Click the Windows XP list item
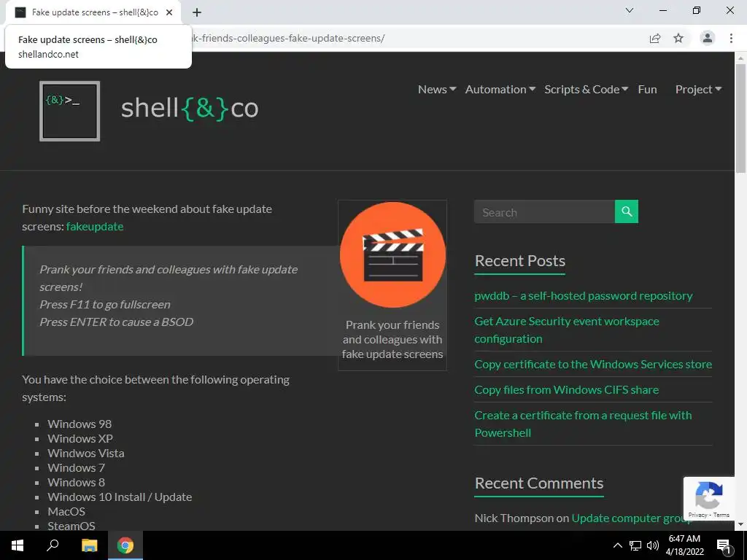 pos(80,438)
